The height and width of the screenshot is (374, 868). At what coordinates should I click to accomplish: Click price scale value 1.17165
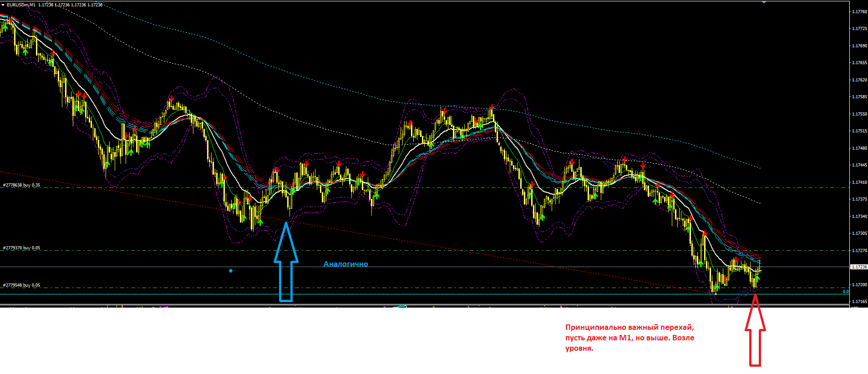[x=859, y=302]
